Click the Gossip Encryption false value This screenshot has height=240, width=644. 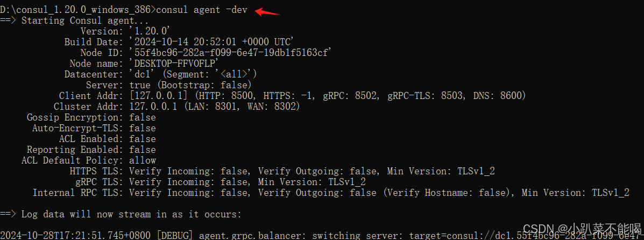click(x=143, y=117)
